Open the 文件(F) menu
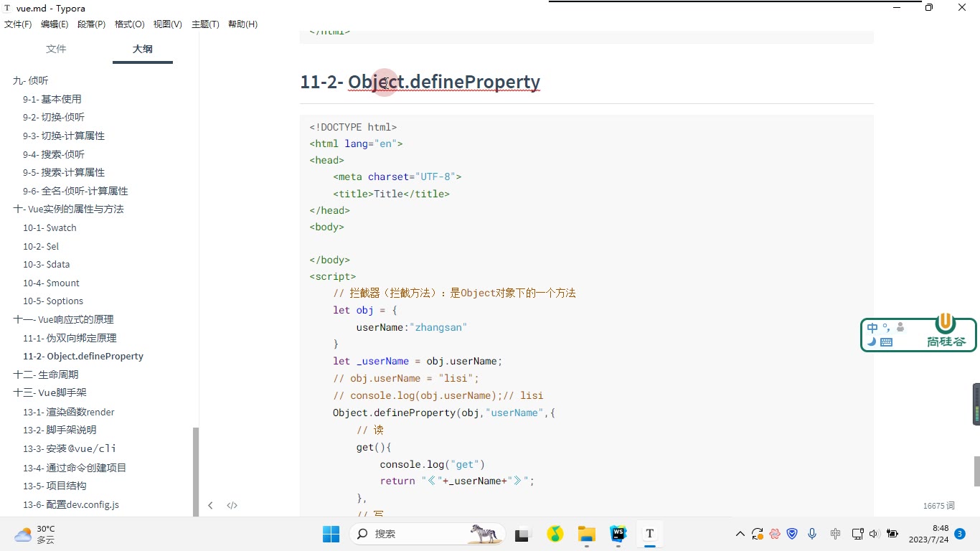The image size is (980, 551). pos(18,24)
